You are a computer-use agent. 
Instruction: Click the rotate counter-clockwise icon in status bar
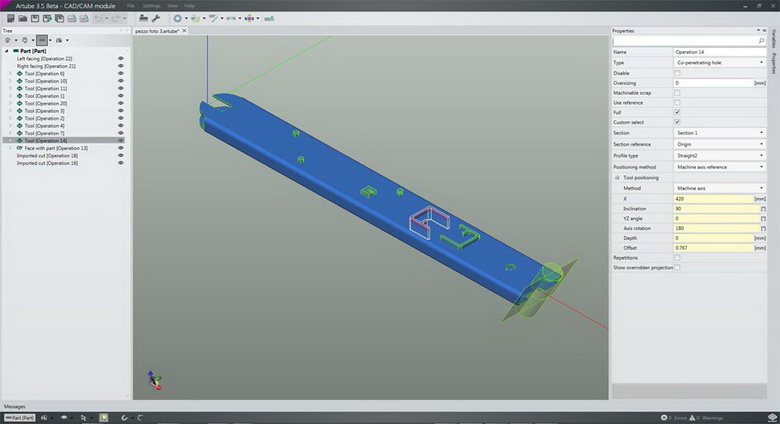[124, 418]
